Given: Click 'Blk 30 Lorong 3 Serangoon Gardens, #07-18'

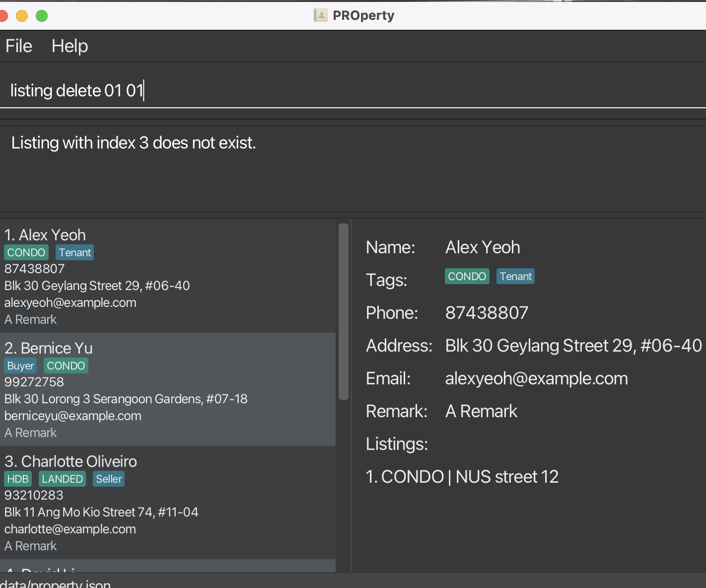Looking at the screenshot, I should click(126, 399).
